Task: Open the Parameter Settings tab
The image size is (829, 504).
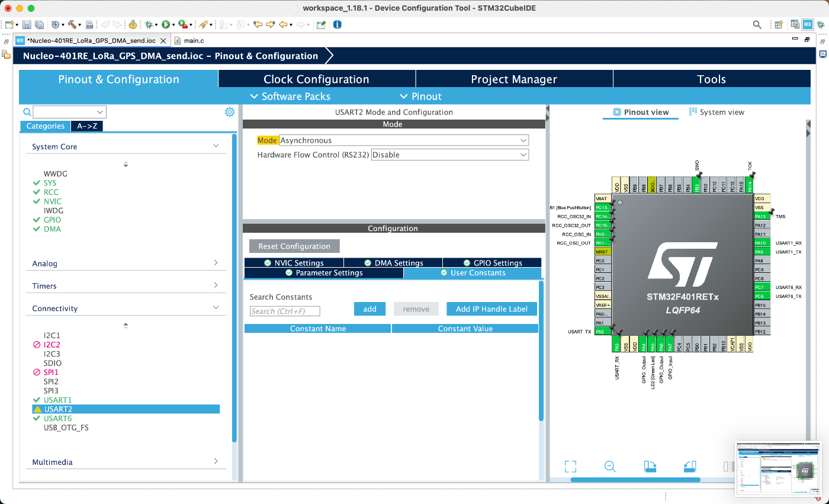Action: [324, 273]
